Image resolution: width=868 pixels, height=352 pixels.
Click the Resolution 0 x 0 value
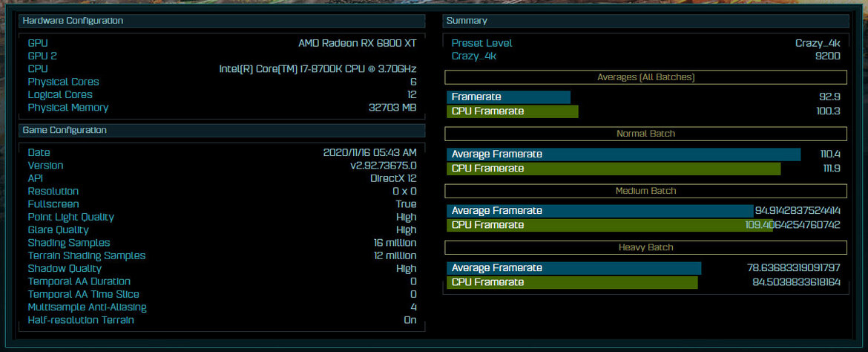[404, 192]
